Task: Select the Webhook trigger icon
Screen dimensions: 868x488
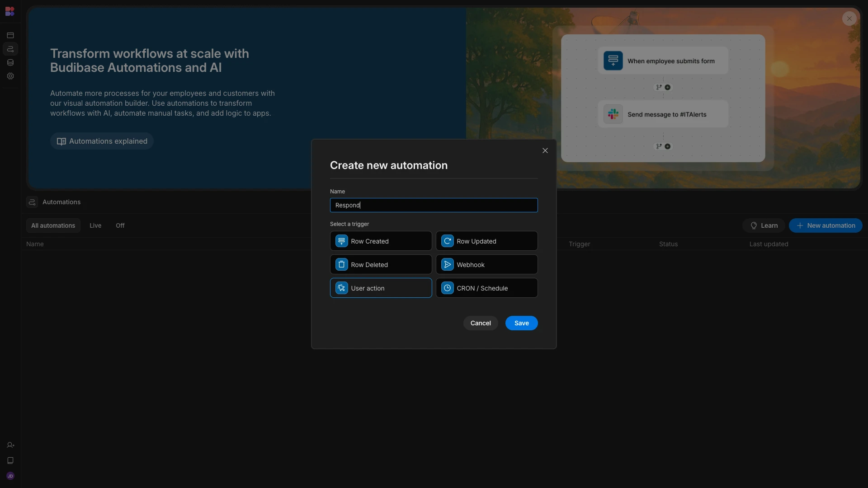Action: [x=447, y=264]
